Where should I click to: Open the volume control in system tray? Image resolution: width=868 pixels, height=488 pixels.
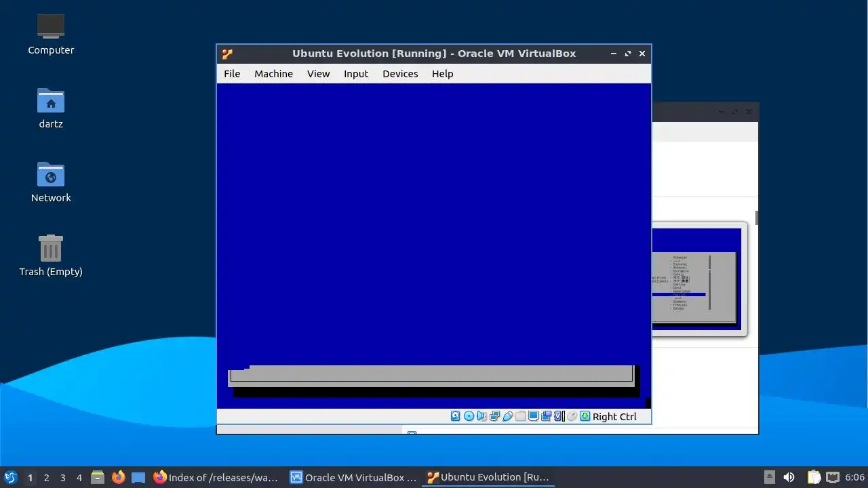[x=789, y=477]
